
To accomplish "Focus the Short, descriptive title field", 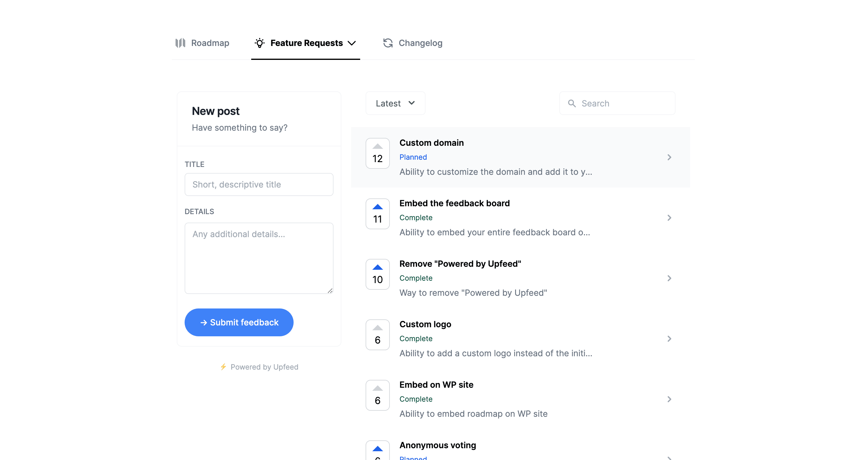I will point(259,184).
